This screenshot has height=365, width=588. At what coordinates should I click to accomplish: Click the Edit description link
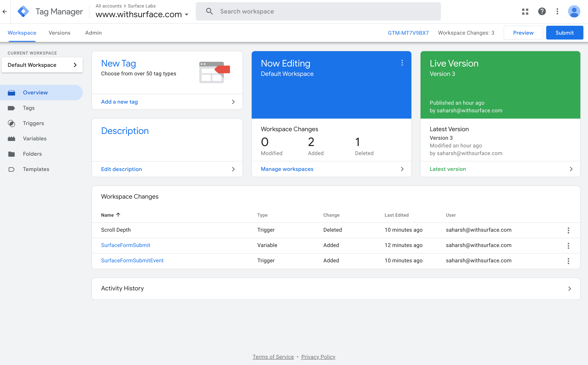pyautogui.click(x=121, y=169)
